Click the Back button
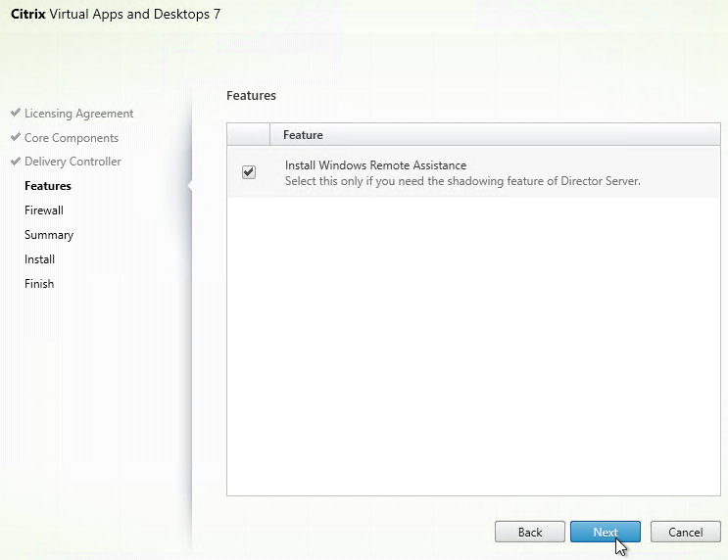The width and height of the screenshot is (728, 560). [x=530, y=532]
